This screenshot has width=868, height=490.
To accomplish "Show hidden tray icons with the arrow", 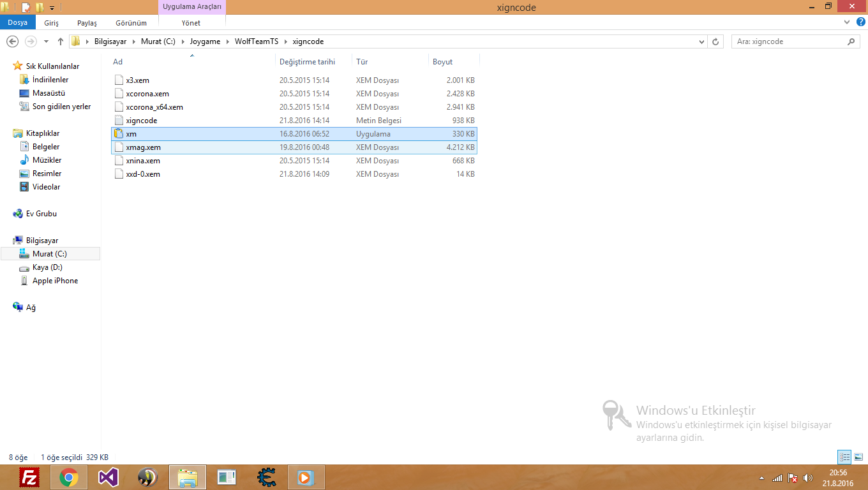I will (762, 478).
